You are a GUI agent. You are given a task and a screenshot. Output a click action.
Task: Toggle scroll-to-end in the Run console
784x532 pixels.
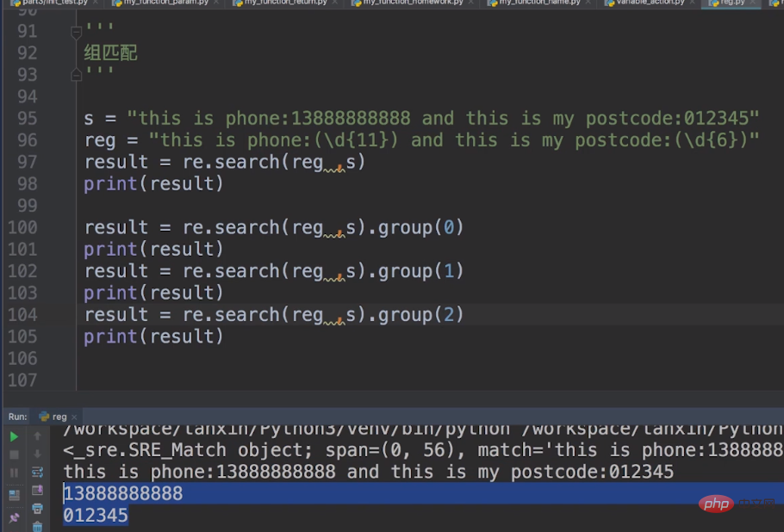[38, 490]
